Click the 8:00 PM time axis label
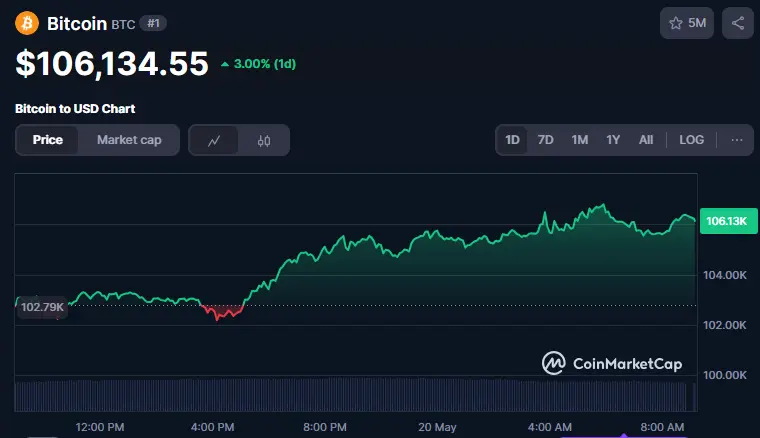This screenshot has height=438, width=760. coord(325,427)
